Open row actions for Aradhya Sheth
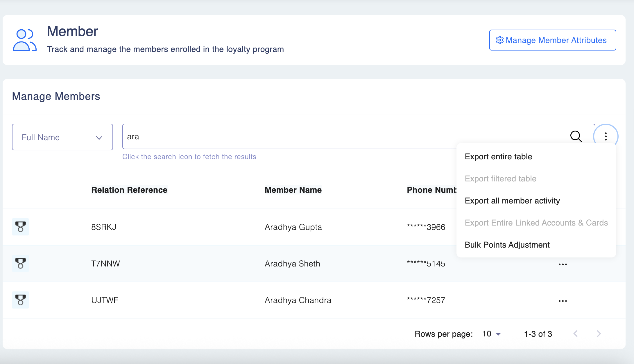 point(563,264)
